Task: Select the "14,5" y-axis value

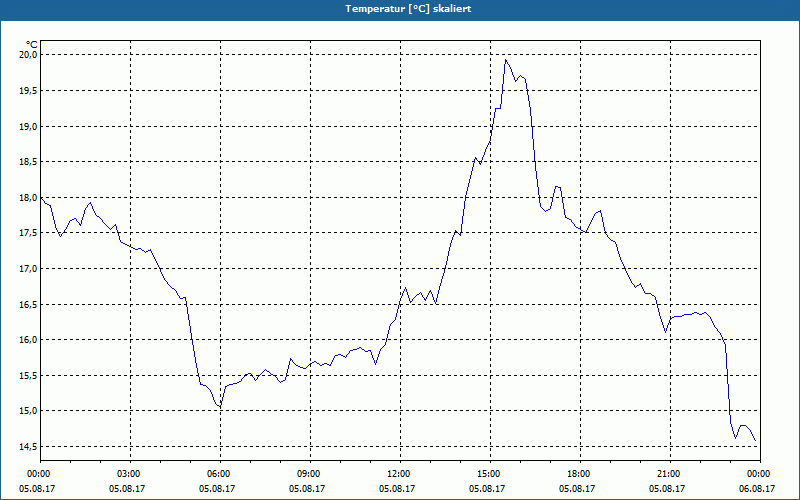Action: (x=29, y=446)
